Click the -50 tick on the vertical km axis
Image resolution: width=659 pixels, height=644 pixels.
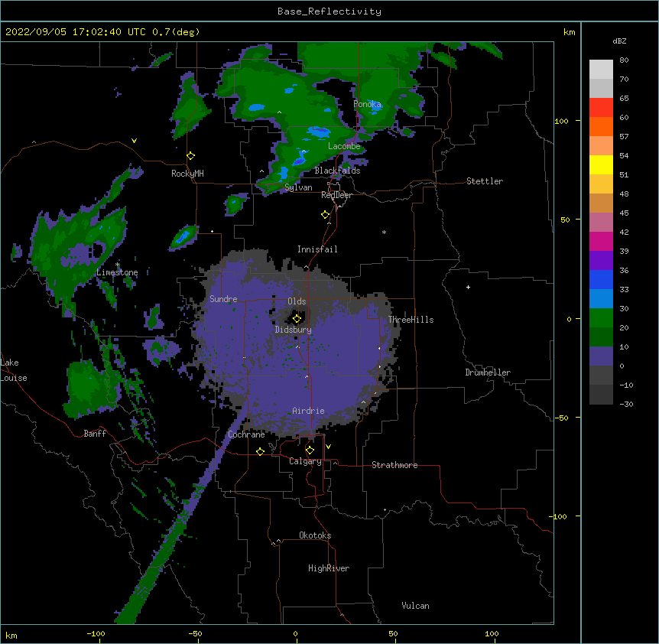pyautogui.click(x=561, y=418)
